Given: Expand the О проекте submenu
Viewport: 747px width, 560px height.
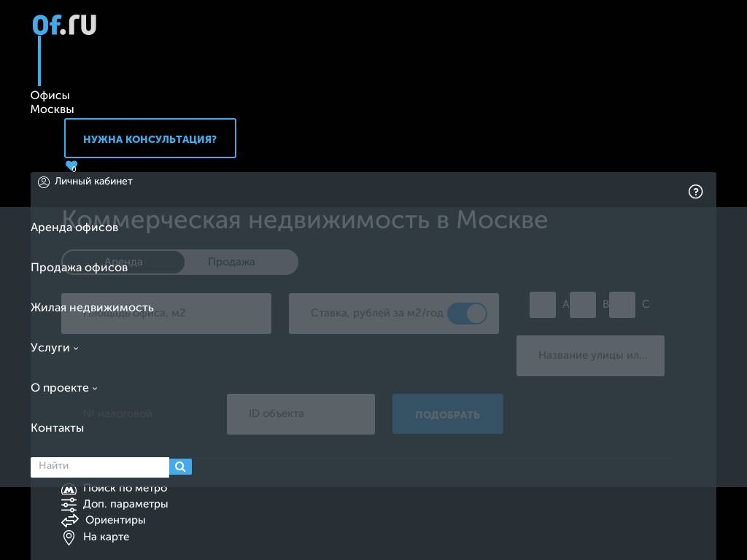Looking at the screenshot, I should tap(64, 388).
